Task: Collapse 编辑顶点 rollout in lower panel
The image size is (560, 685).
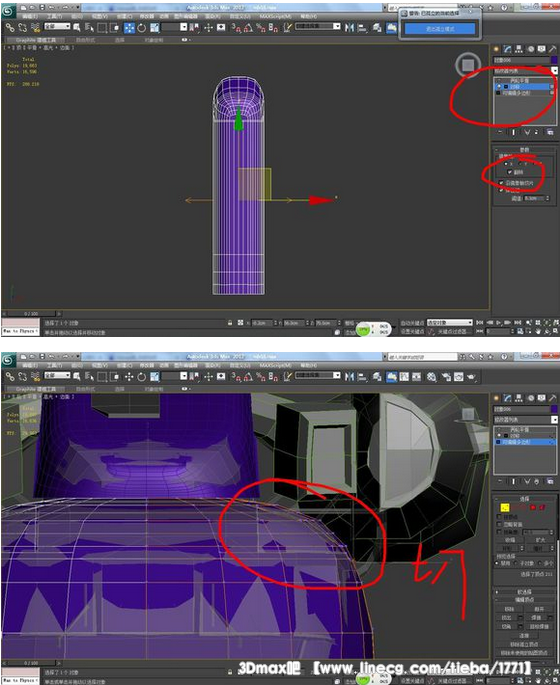Action: 524,599
